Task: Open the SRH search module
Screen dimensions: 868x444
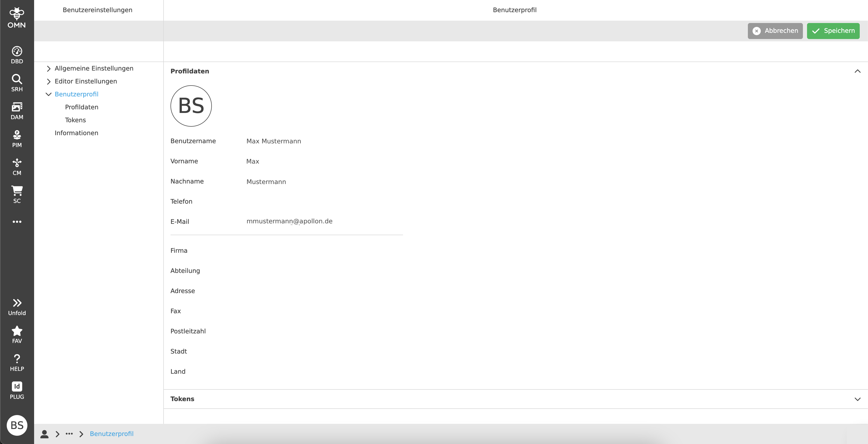Action: click(17, 82)
